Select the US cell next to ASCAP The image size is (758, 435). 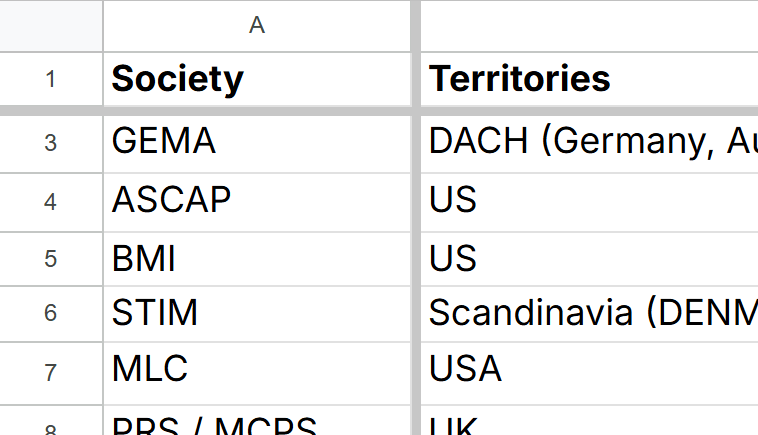tap(589, 202)
